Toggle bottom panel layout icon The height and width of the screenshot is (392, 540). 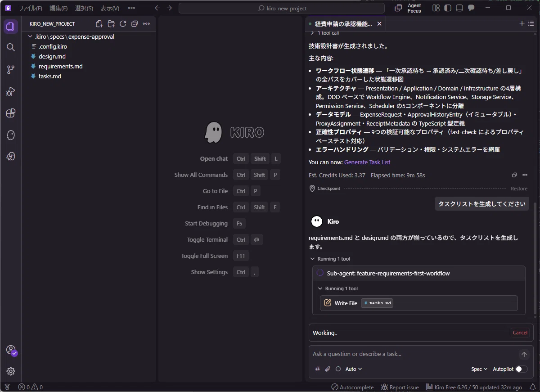pos(459,8)
